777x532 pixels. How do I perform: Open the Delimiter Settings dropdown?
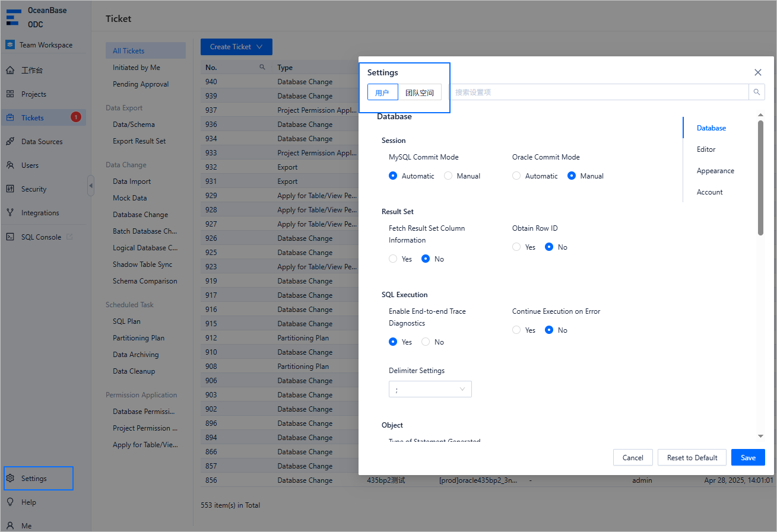coord(430,389)
